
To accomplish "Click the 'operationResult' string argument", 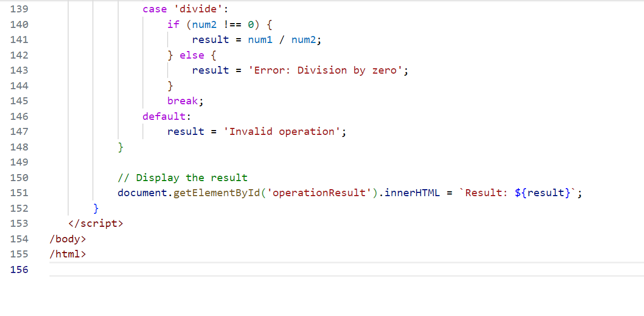I will pos(319,193).
